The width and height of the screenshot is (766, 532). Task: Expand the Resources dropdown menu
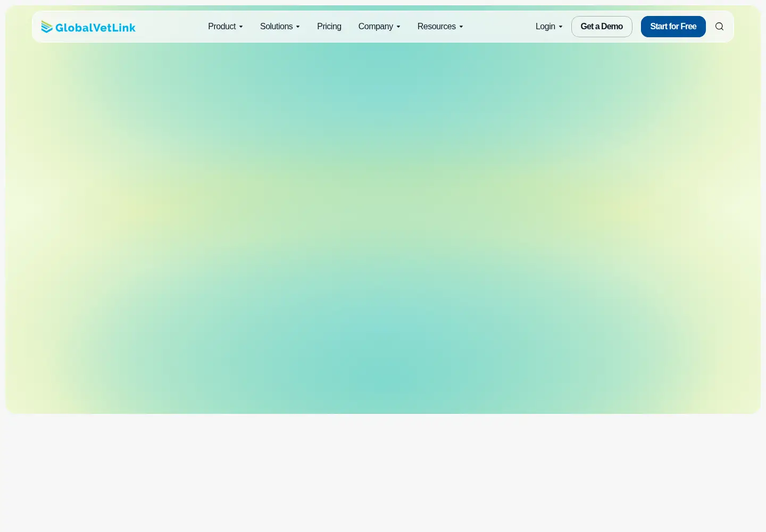[440, 27]
